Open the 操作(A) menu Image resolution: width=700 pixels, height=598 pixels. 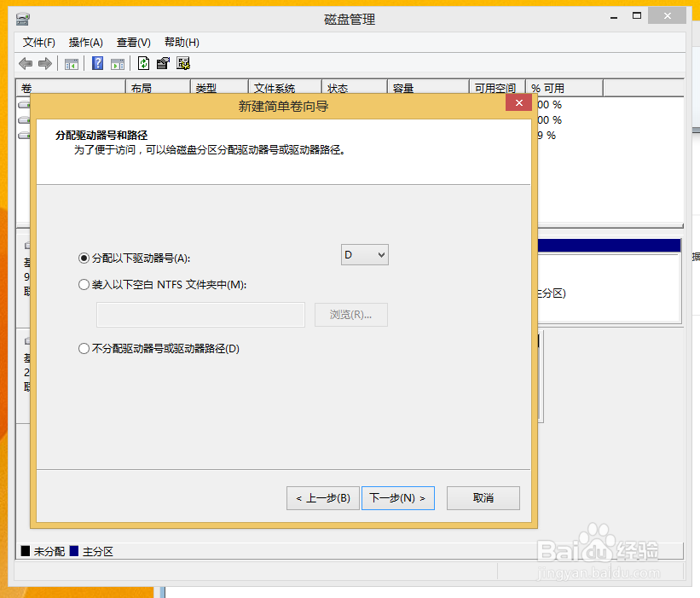(x=85, y=42)
